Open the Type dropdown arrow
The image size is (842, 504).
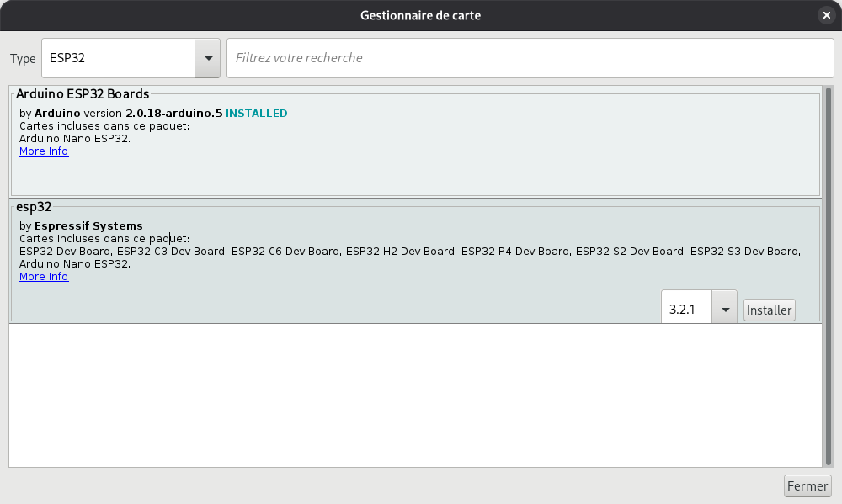point(207,58)
